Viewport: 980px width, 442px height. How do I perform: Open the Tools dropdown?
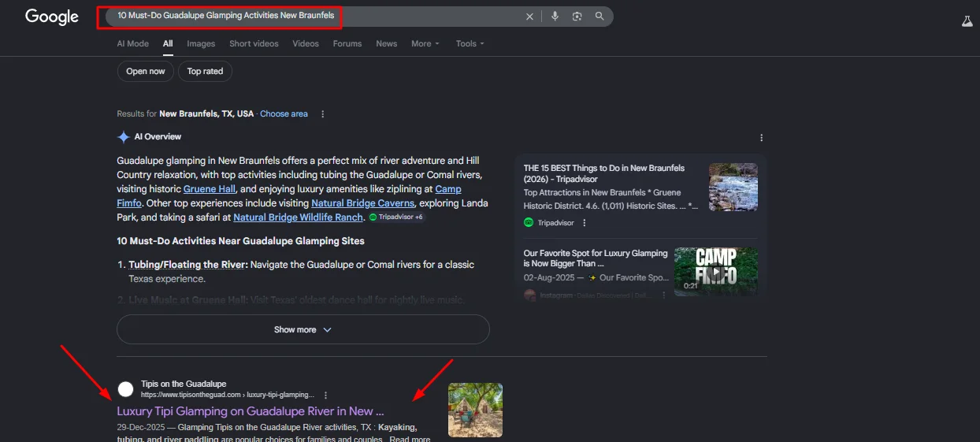click(470, 44)
